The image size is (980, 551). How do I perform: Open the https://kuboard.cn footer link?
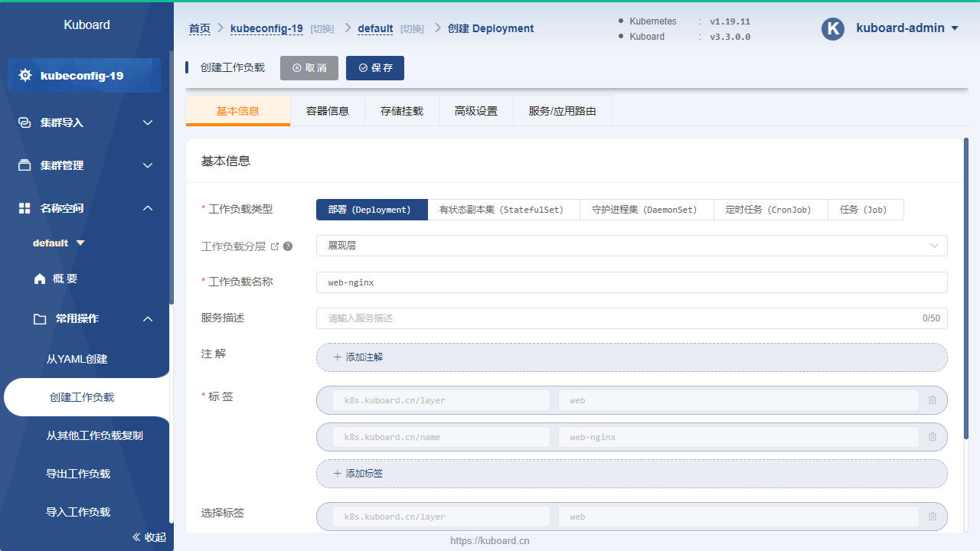click(490, 540)
